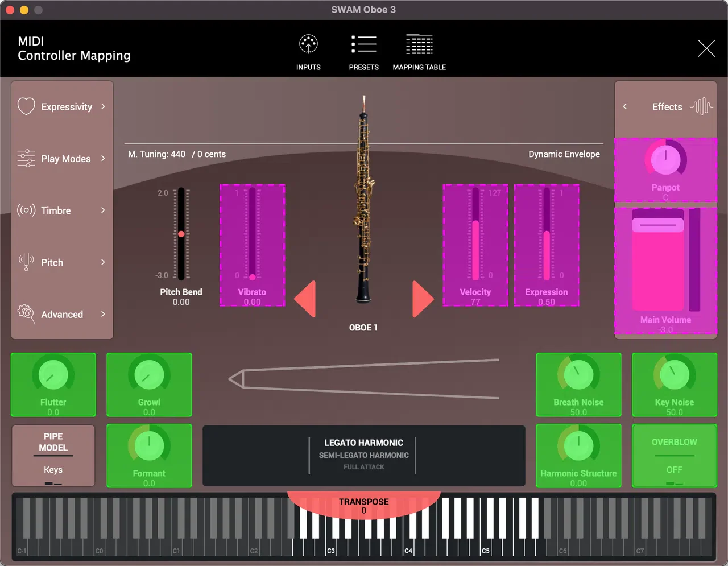
Task: Click the Key Noise knob
Action: click(x=675, y=375)
